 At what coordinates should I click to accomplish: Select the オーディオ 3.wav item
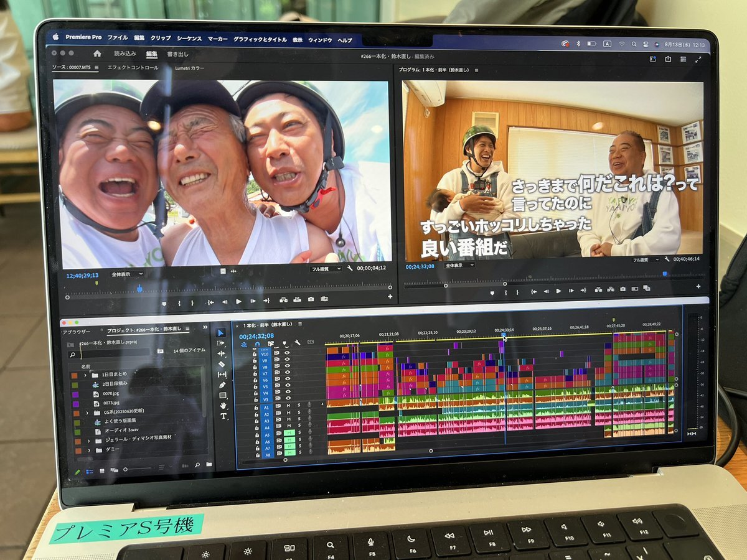(x=121, y=430)
